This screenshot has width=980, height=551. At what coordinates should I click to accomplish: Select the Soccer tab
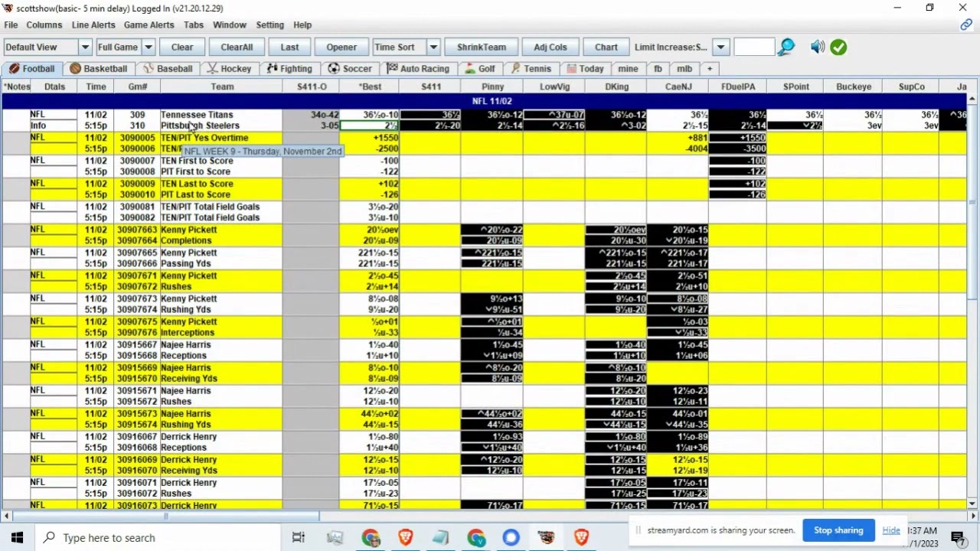point(350,69)
